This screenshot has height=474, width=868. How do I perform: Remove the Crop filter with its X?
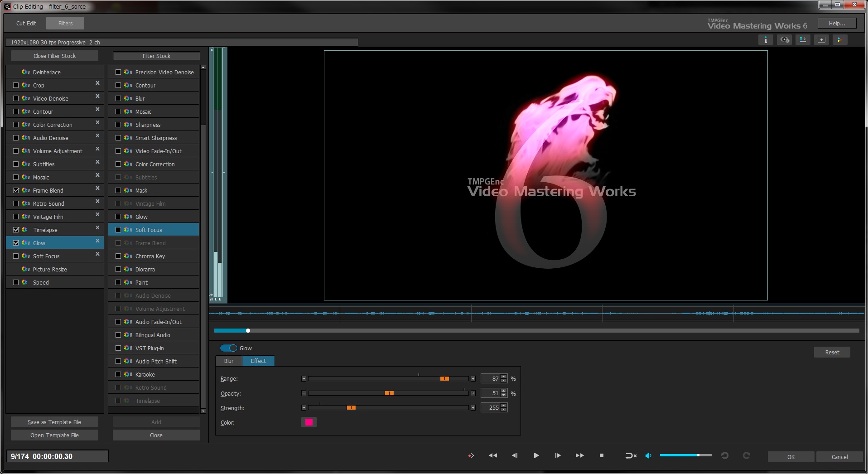[97, 83]
